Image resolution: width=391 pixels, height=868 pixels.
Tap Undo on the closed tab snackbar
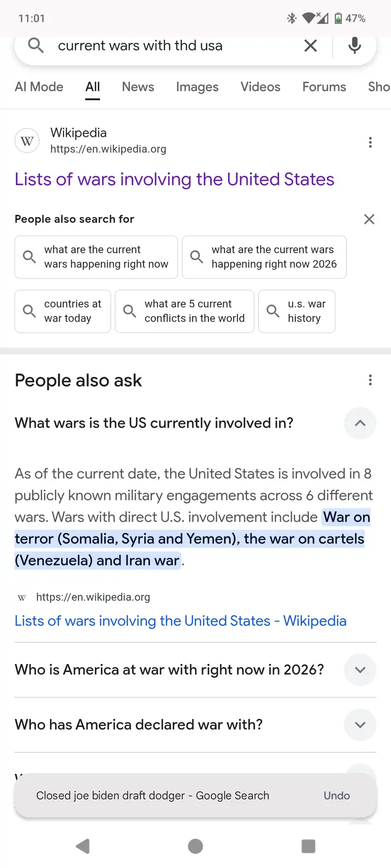[x=337, y=795]
